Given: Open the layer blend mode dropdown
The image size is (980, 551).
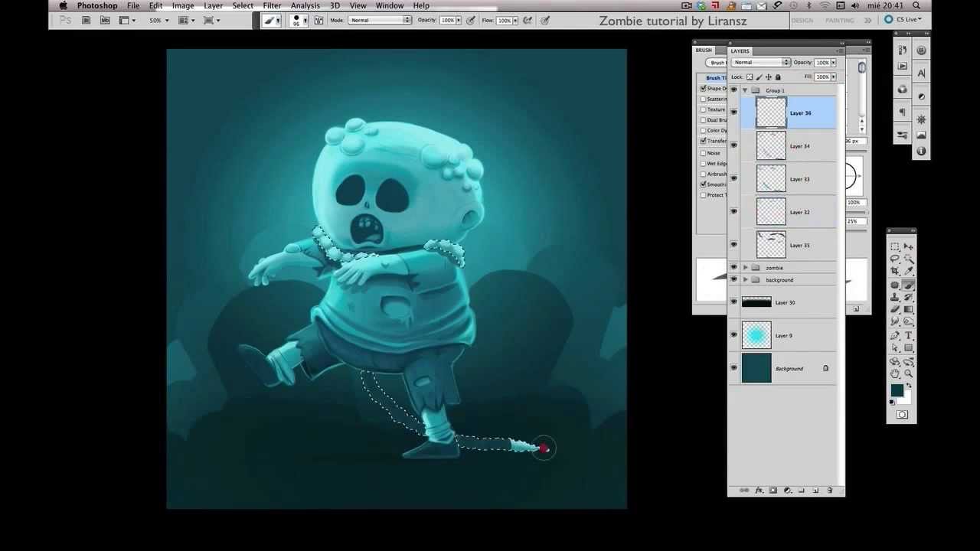Looking at the screenshot, I should [761, 62].
